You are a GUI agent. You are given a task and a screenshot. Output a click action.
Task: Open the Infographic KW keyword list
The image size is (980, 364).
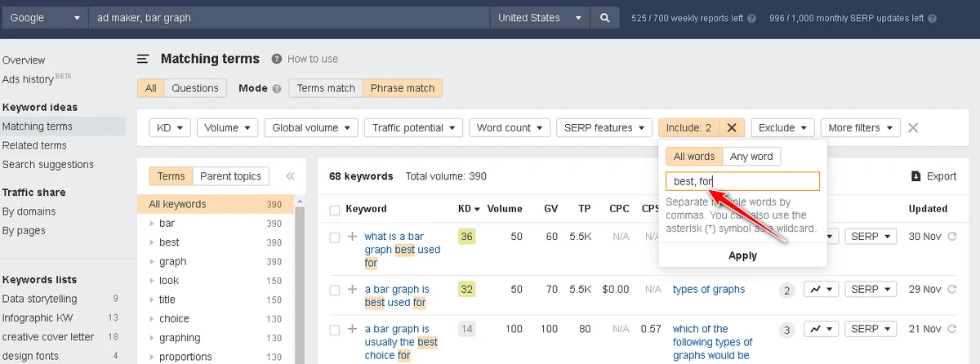click(38, 317)
